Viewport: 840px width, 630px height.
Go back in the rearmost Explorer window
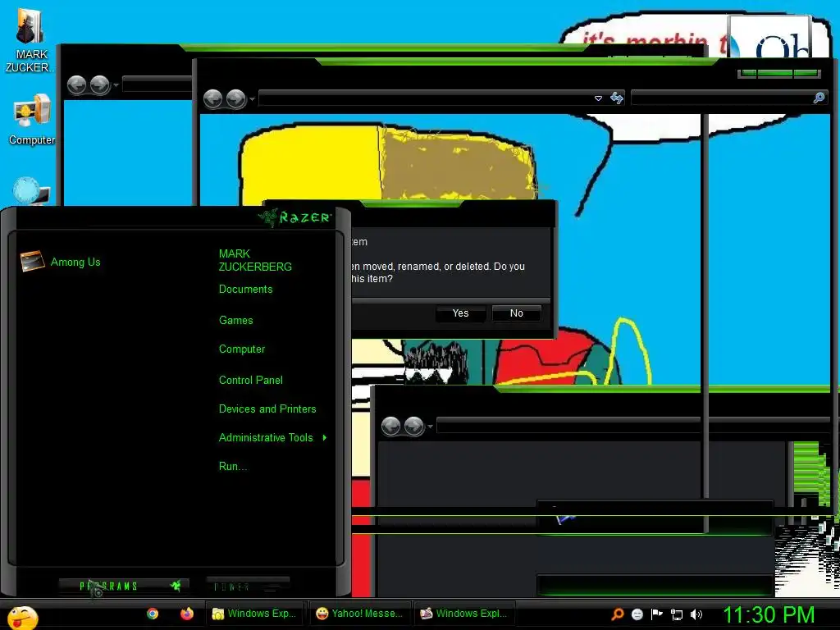click(77, 84)
